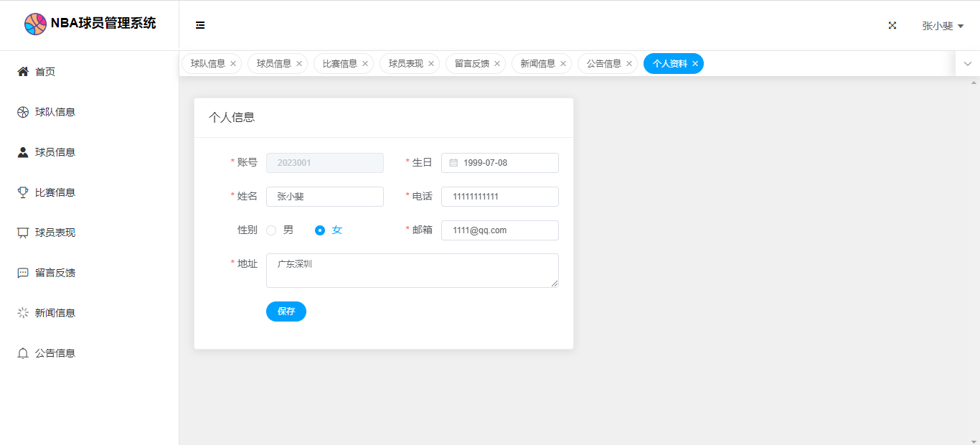980x445 pixels.
Task: Open the 张小斐 user dropdown menu
Action: pos(942,26)
